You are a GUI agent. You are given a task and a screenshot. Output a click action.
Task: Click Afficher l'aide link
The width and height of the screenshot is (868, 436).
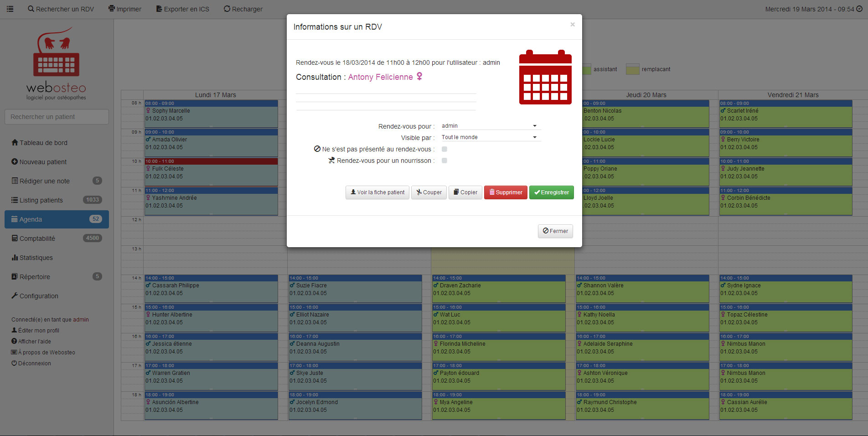31,342
